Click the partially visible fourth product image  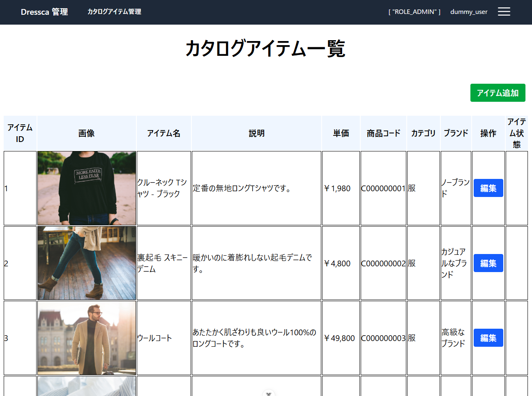tap(87, 386)
